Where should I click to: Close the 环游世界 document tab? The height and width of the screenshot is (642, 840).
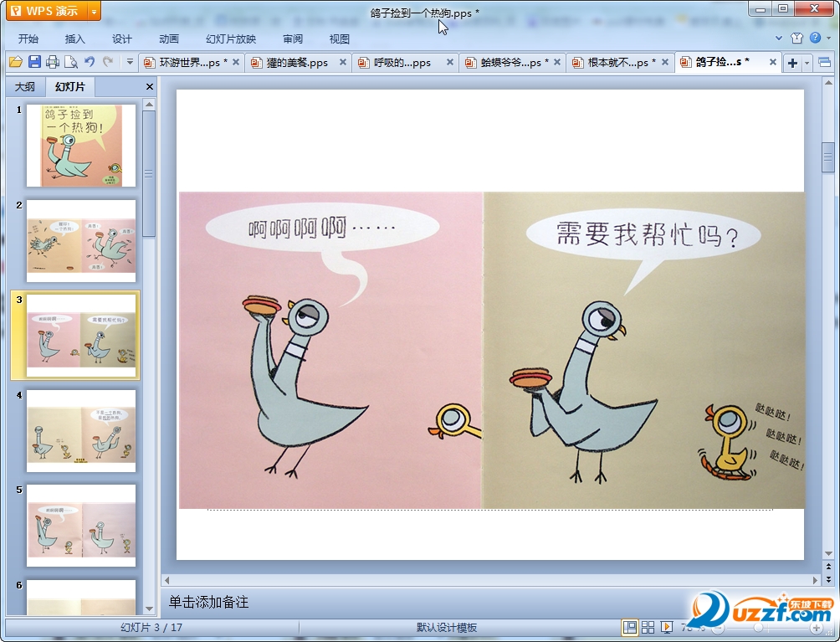(236, 62)
